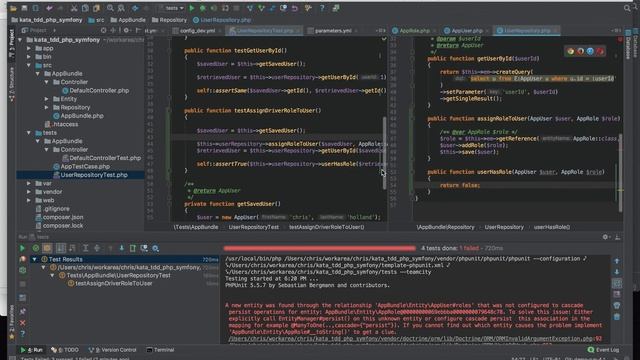
Task: Click the red close X in Run sidebar
Action: [x=22, y=323]
